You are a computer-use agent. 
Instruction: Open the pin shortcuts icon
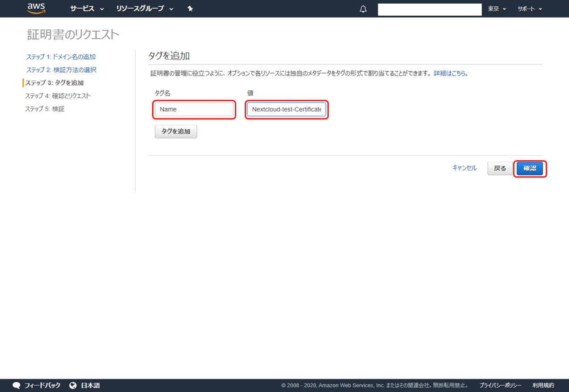190,9
